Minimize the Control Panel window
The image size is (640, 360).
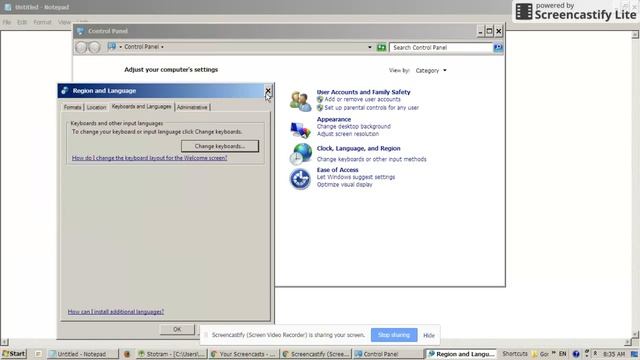pos(480,31)
